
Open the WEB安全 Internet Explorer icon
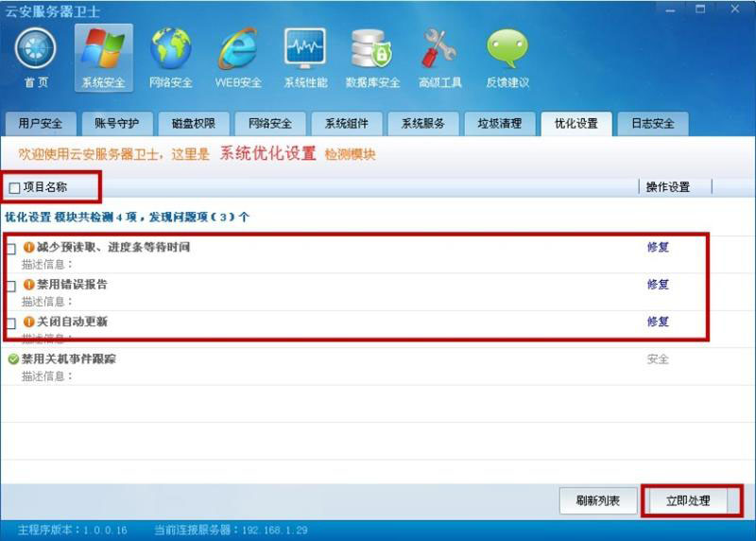point(238,49)
